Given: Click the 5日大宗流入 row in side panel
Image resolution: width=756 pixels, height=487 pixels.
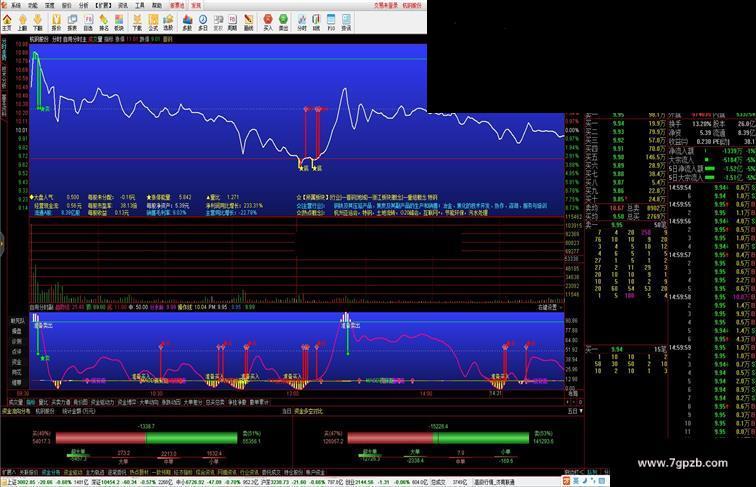Looking at the screenshot, I should [712, 177].
